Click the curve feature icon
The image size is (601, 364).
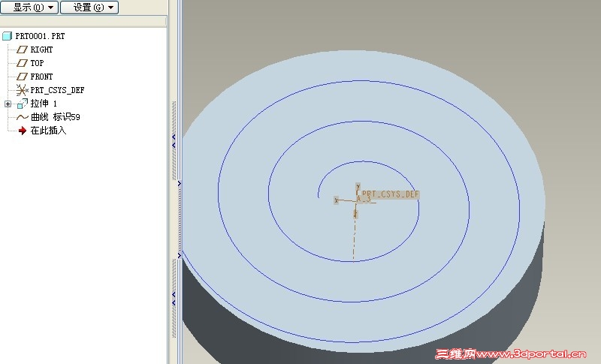point(23,117)
